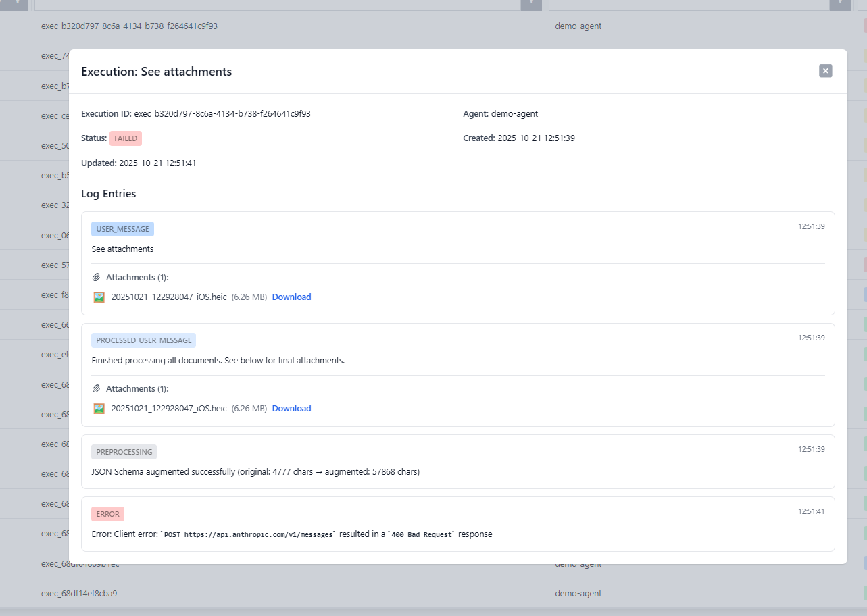Viewport: 867px width, 616px height.
Task: Click the 20251021_122928047_iOS.heic filename in USER_MESSAGE
Action: (x=169, y=297)
